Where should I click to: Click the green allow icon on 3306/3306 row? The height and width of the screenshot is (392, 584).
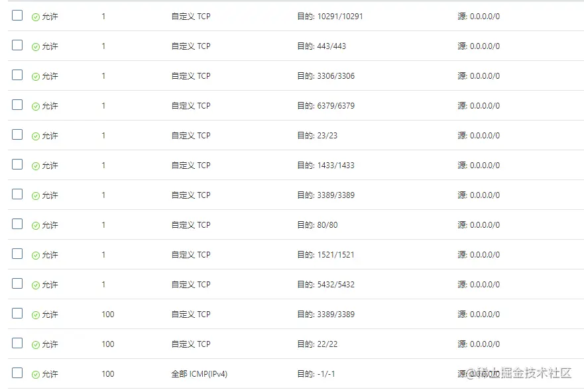(36, 77)
